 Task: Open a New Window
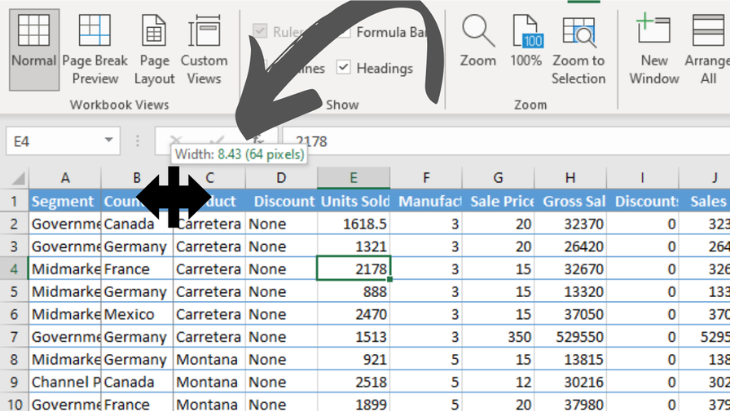tap(654, 49)
